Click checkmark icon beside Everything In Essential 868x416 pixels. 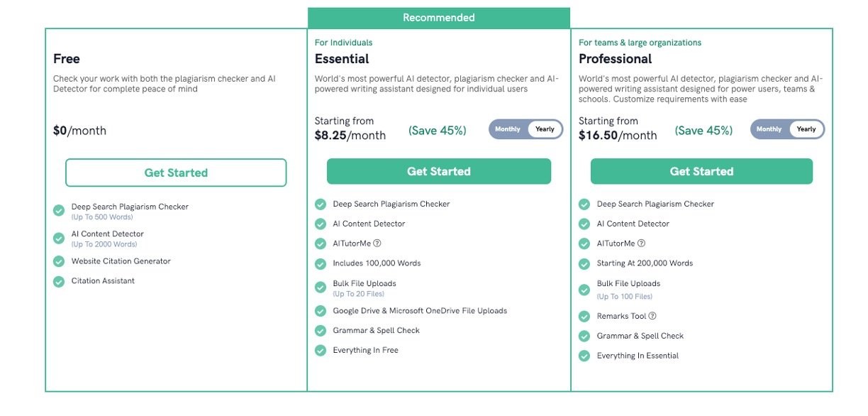pyautogui.click(x=584, y=356)
